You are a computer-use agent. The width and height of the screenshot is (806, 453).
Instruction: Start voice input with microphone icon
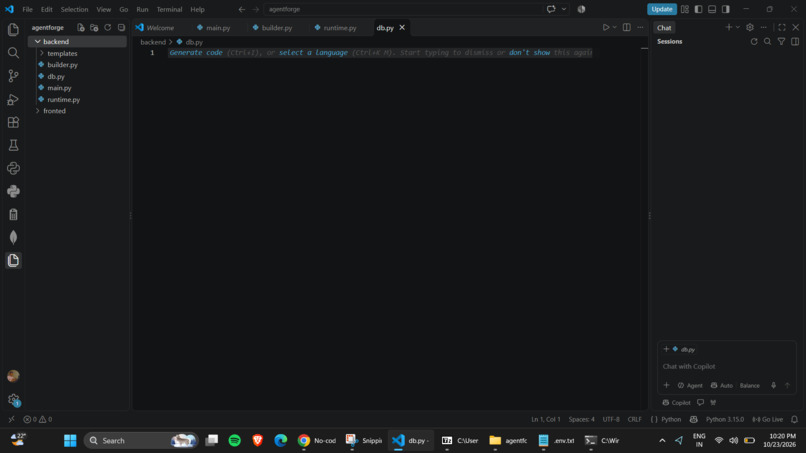tap(773, 385)
